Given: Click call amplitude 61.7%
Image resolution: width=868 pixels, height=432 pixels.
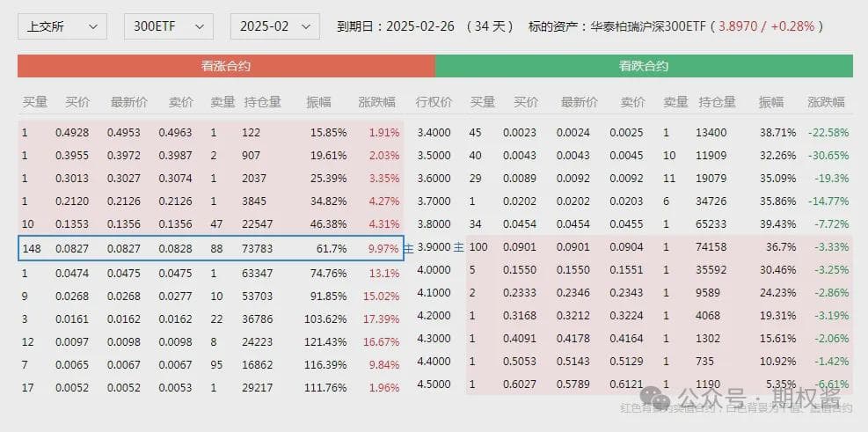Looking at the screenshot, I should click(x=333, y=249).
